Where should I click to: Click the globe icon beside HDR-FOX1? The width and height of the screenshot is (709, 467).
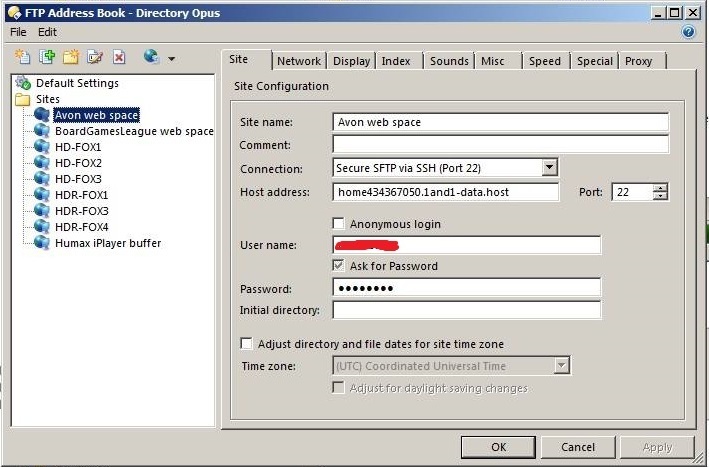(x=42, y=195)
